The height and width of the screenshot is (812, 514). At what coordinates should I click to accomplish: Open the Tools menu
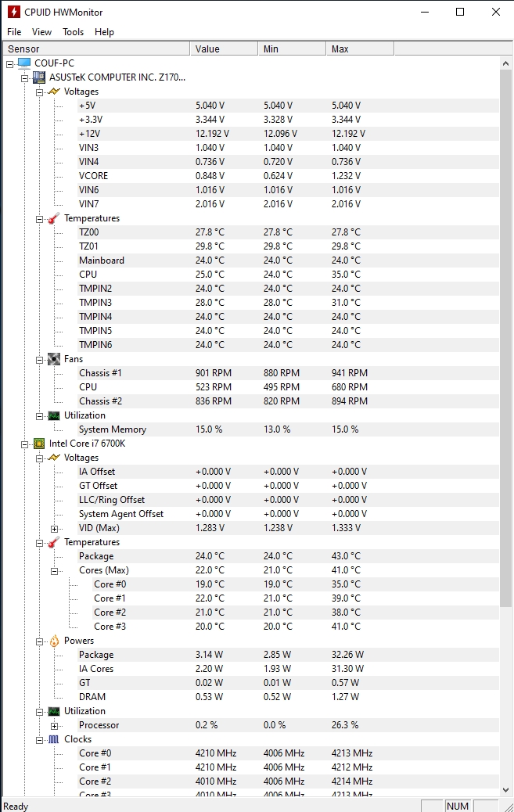pos(74,32)
